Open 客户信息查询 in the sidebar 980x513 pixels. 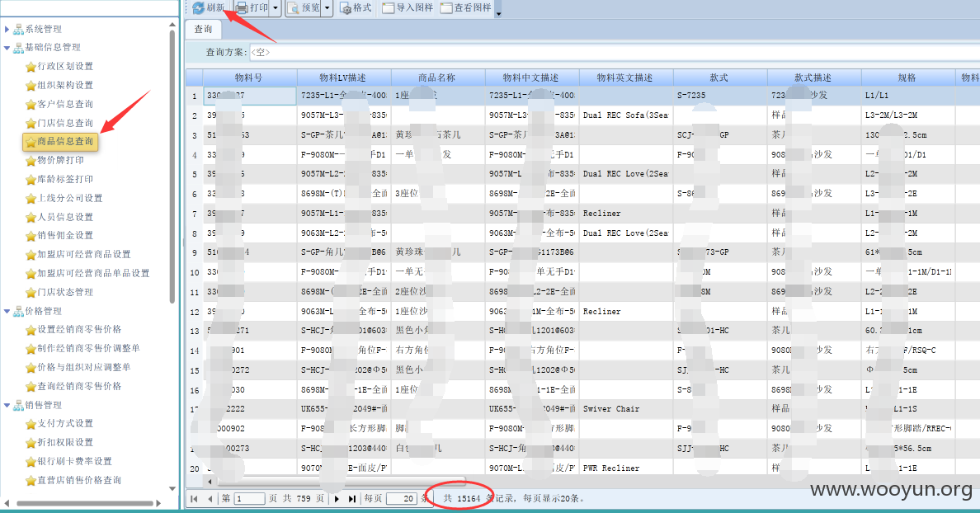(65, 104)
